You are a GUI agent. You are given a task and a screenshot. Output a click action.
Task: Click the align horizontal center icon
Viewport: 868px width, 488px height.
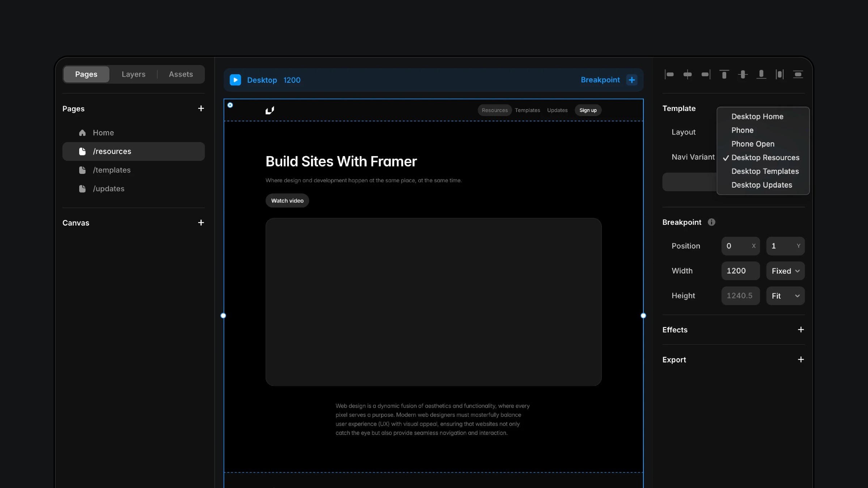(x=688, y=74)
